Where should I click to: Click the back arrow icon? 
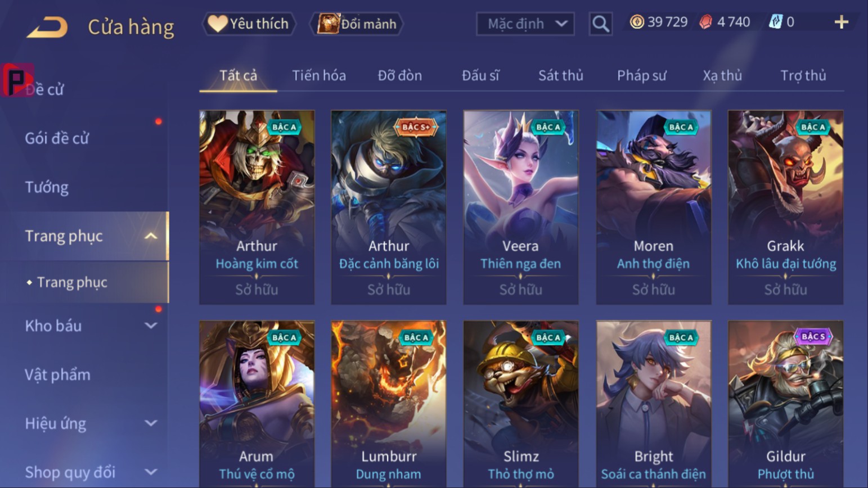coord(47,26)
